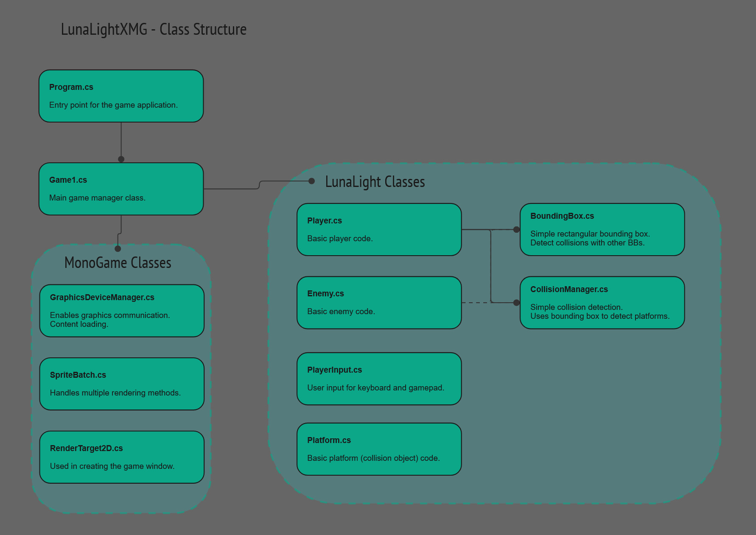Image resolution: width=756 pixels, height=535 pixels.
Task: Click the 'LunaLightXMG - Class Structure' title
Action: point(154,30)
